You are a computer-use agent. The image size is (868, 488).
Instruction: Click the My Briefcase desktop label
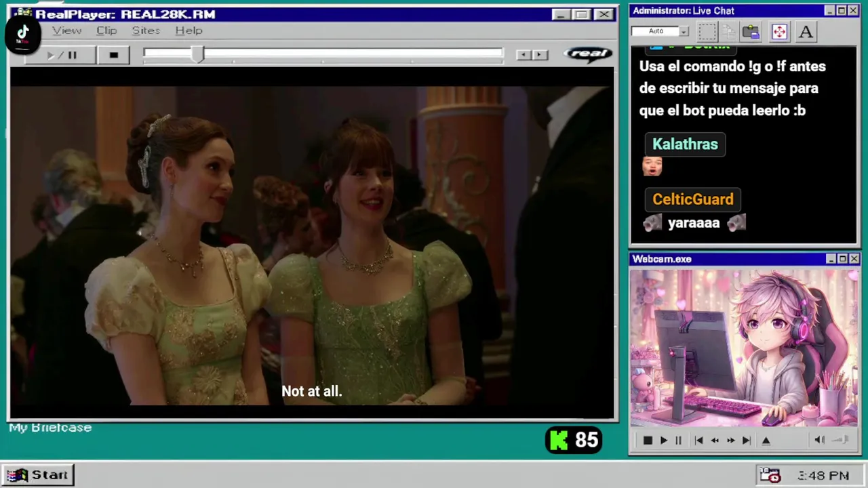[50, 428]
